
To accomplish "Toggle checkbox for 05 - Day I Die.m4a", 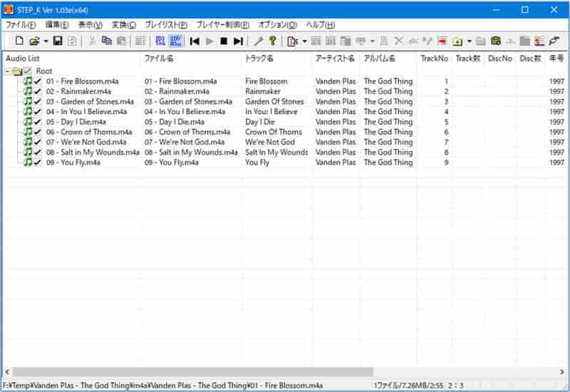I will pos(38,122).
